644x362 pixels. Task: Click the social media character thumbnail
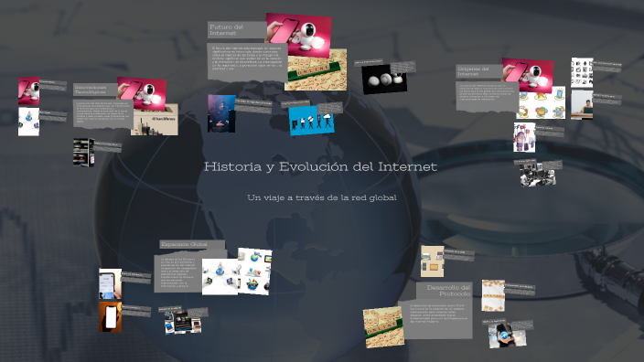tap(524, 137)
